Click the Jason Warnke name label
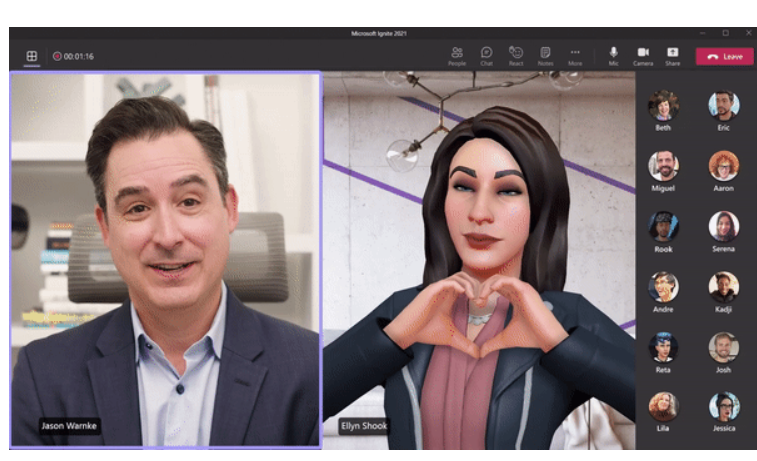This screenshot has width=757, height=461. (69, 426)
